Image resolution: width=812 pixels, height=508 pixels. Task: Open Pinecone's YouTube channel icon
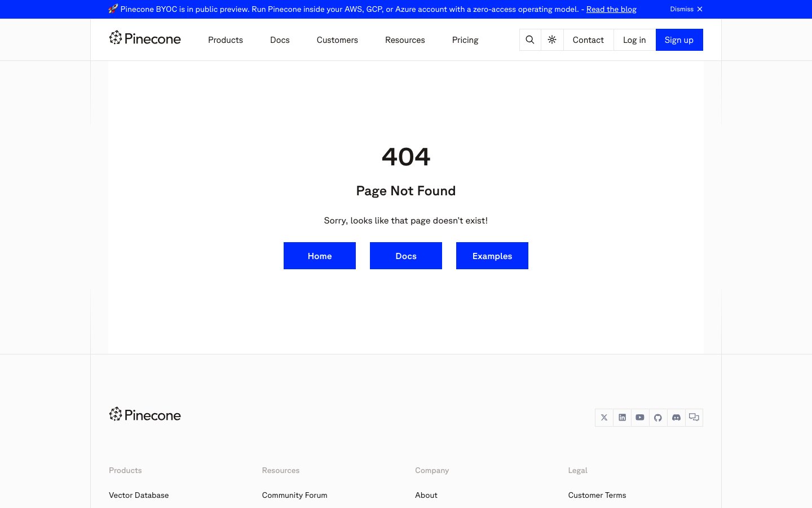(x=640, y=417)
